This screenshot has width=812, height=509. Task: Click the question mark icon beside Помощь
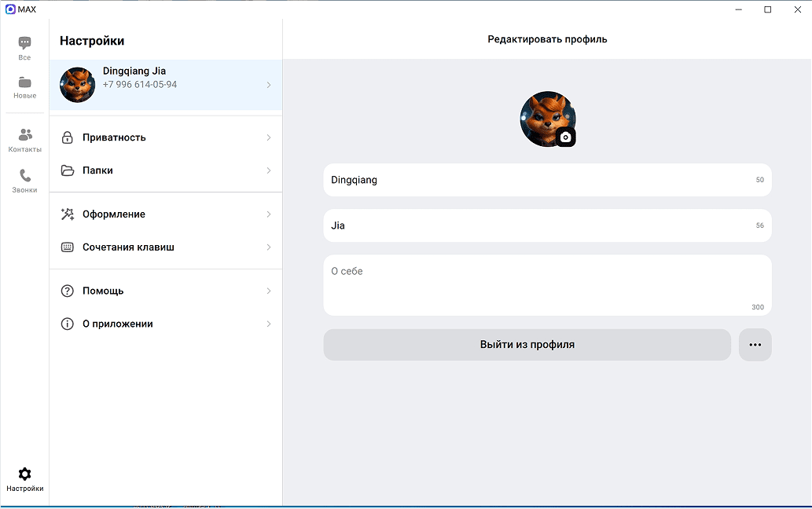[68, 291]
